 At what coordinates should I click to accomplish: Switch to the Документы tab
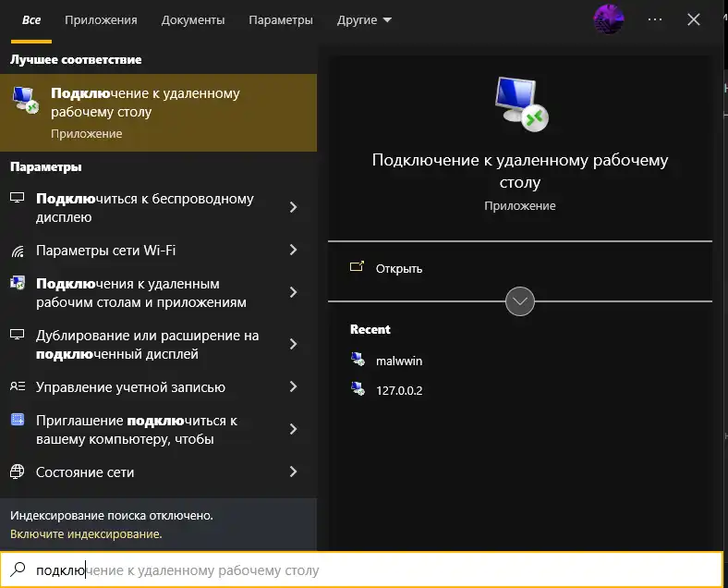[192, 19]
